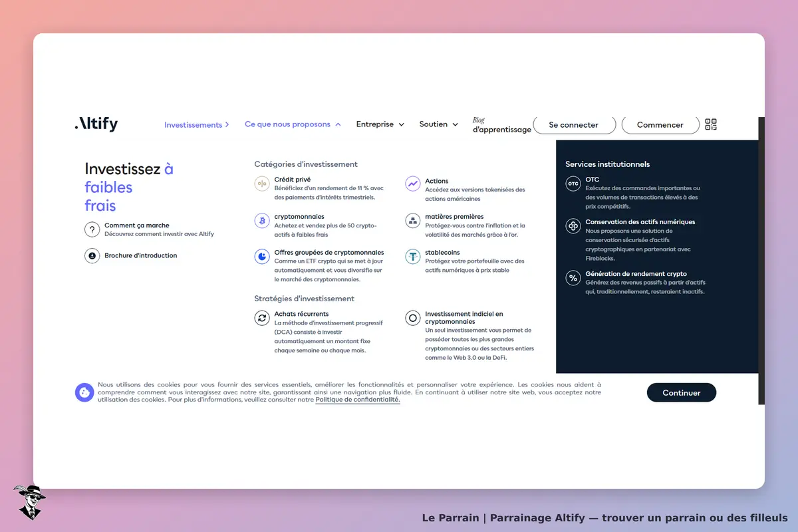
Task: Click the Offres groupées pie-chart icon
Action: pyautogui.click(x=262, y=257)
